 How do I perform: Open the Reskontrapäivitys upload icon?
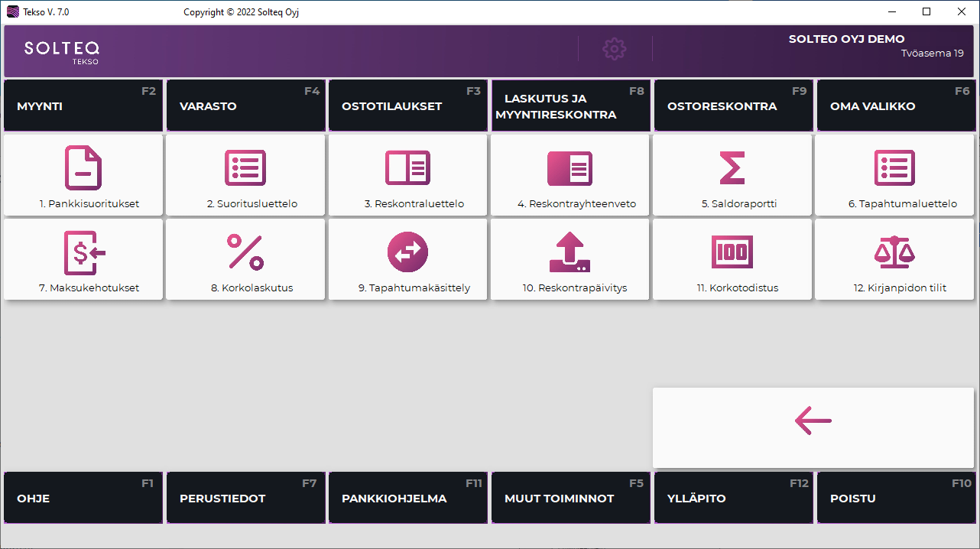click(570, 252)
